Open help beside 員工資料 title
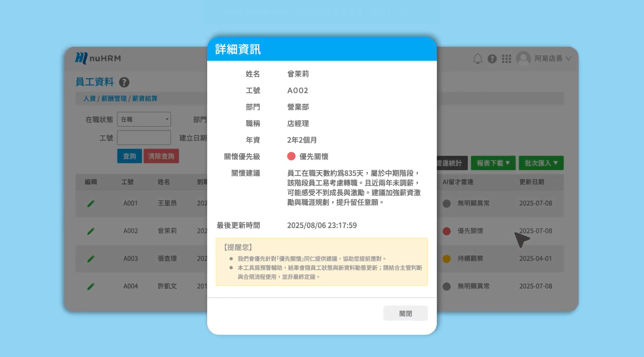The height and width of the screenshot is (357, 644). [x=123, y=82]
